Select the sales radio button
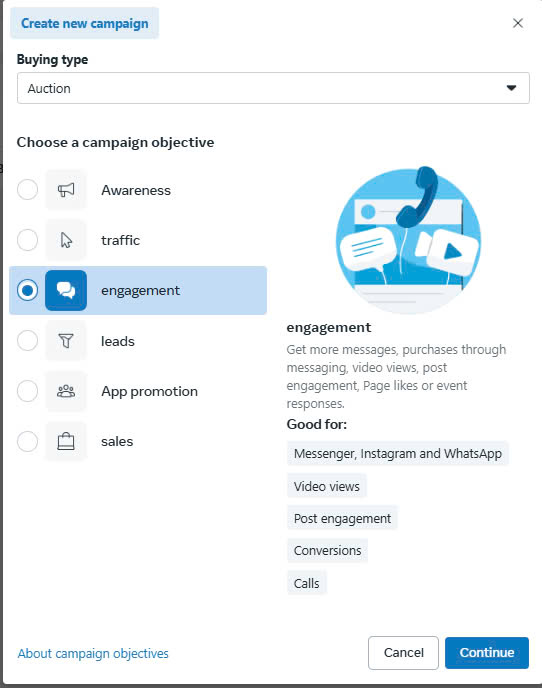 pyautogui.click(x=27, y=441)
